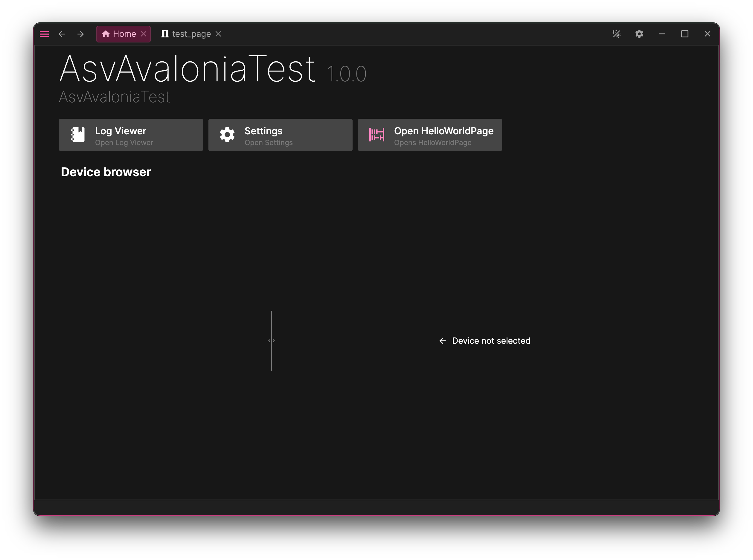Click the Device not selected message
The height and width of the screenshot is (560, 753).
pos(491,341)
